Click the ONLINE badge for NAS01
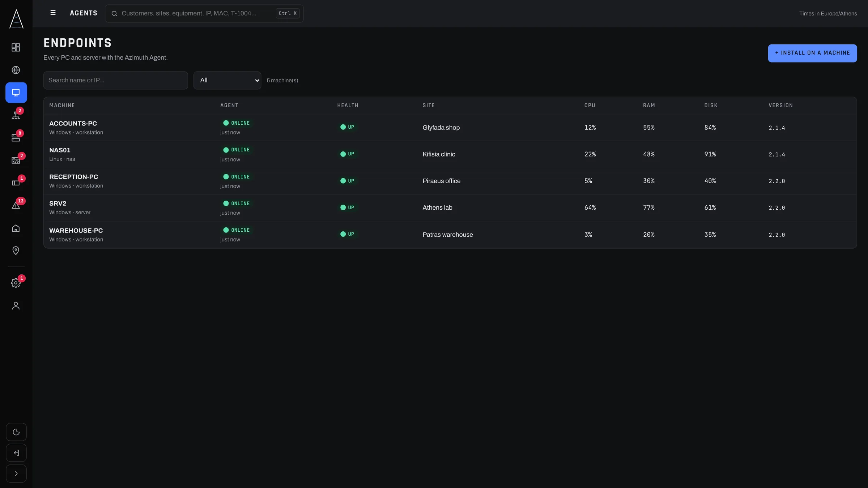This screenshot has width=868, height=488. tap(237, 150)
